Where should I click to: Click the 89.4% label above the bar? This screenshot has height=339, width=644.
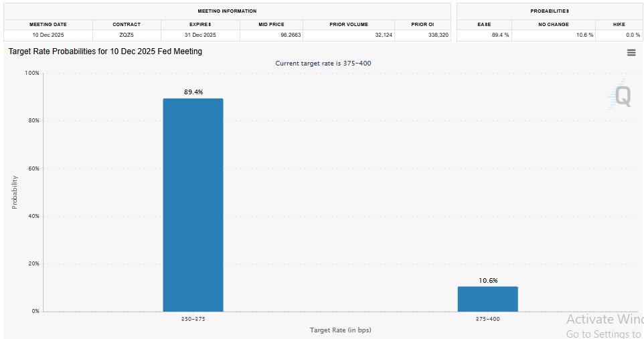193,92
